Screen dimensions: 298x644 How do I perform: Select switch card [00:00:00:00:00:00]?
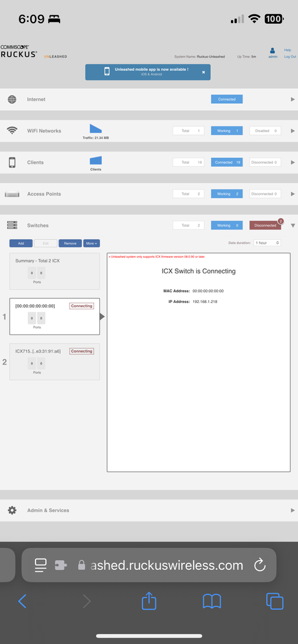(x=55, y=317)
